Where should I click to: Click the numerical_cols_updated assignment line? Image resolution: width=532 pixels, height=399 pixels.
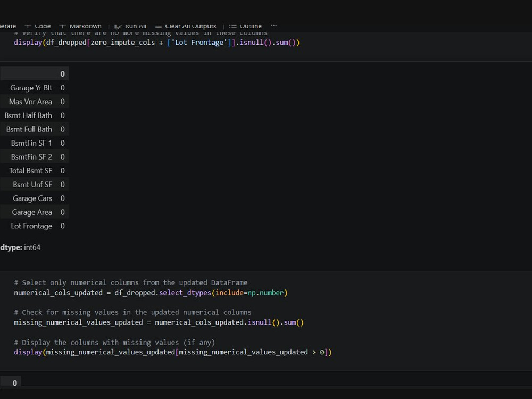point(151,293)
